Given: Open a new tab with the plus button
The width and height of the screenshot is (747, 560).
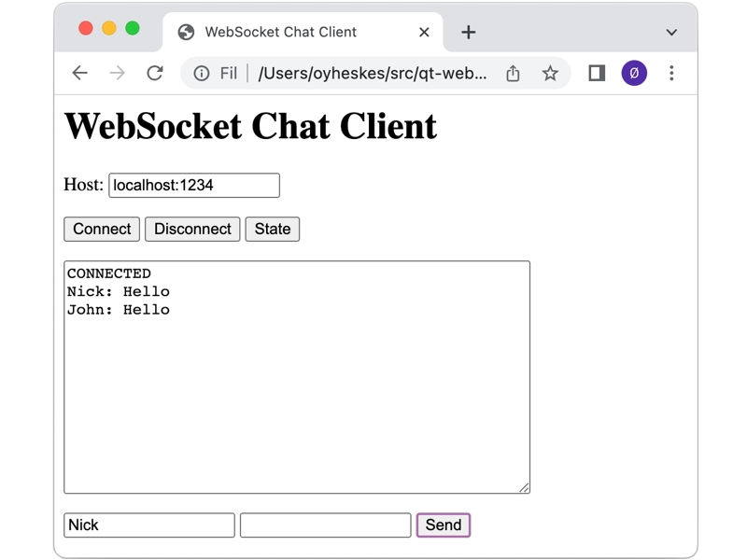Looking at the screenshot, I should (467, 31).
